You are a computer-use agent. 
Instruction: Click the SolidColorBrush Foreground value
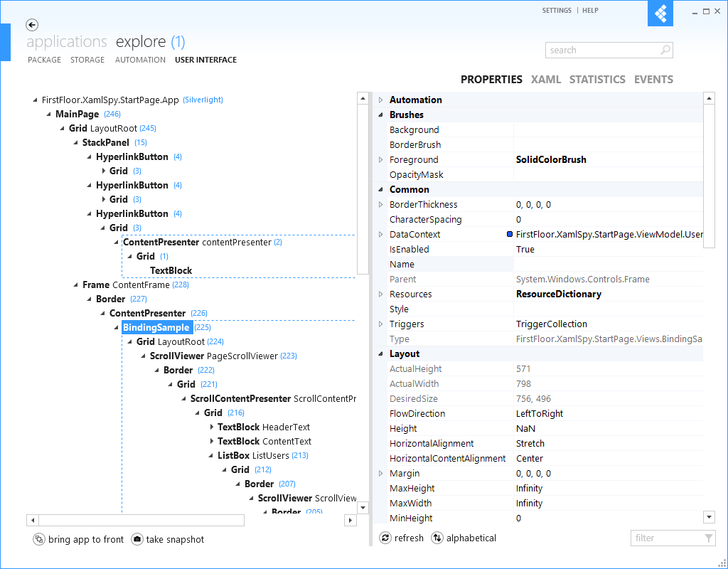click(x=551, y=160)
